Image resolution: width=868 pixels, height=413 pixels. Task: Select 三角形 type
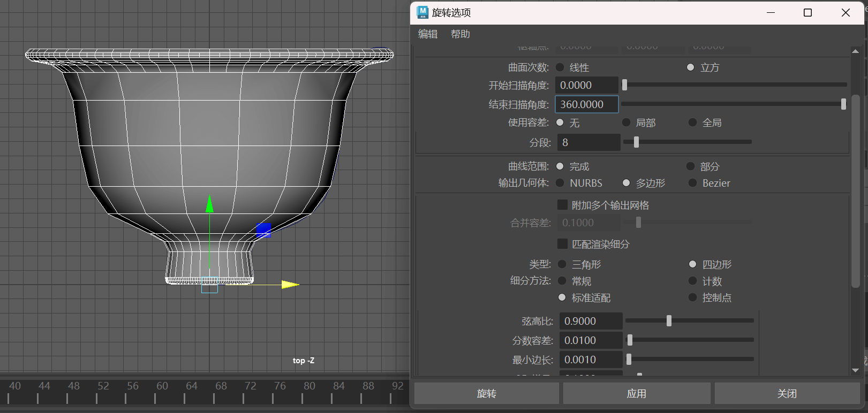(x=562, y=264)
